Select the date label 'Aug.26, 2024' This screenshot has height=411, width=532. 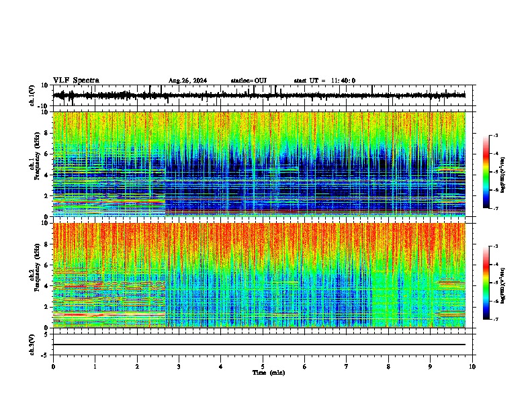tap(187, 81)
